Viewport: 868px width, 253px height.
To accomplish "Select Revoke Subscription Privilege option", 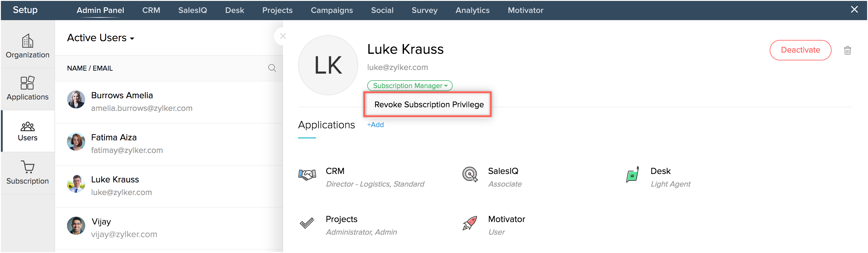I will click(429, 105).
